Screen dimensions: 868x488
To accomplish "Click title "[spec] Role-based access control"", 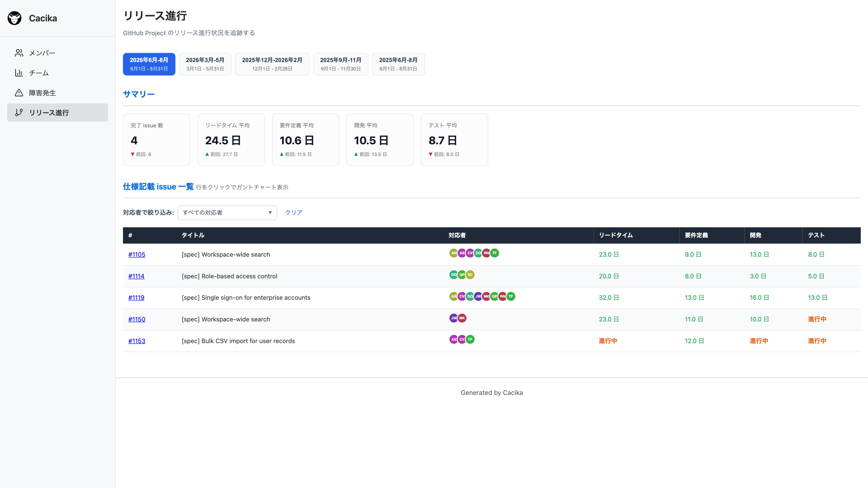I will coord(229,276).
